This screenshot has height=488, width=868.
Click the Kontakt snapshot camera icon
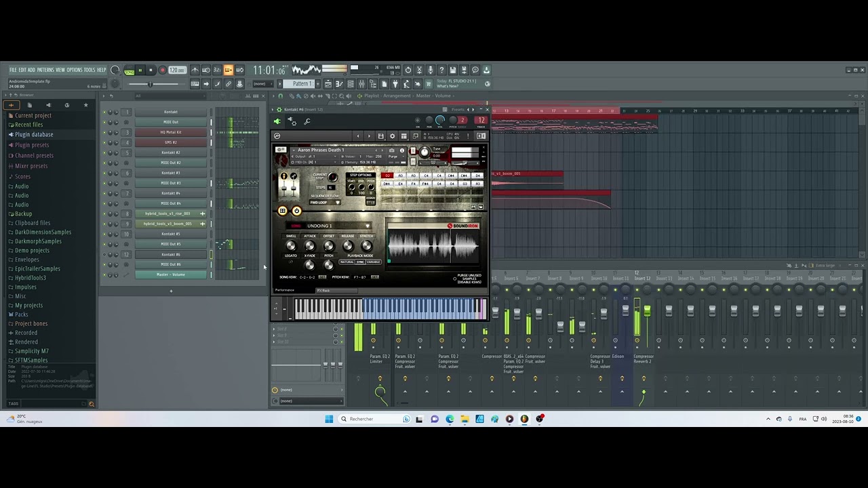click(392, 150)
